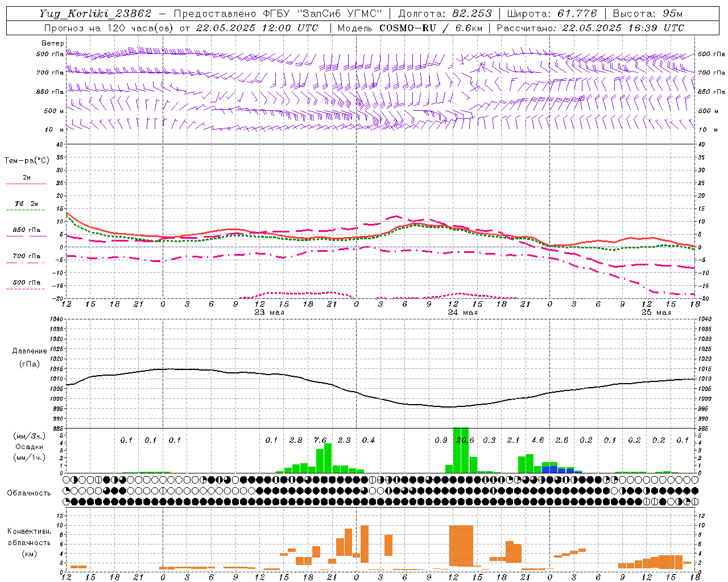Click the (мм/3ч.) unit label
The height and width of the screenshot is (582, 728).
pos(30,436)
